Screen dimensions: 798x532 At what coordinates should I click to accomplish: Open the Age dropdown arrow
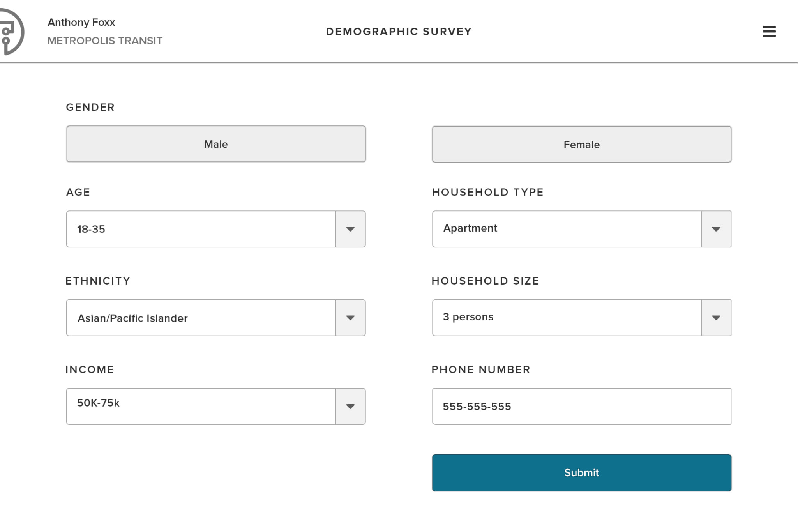pyautogui.click(x=350, y=229)
